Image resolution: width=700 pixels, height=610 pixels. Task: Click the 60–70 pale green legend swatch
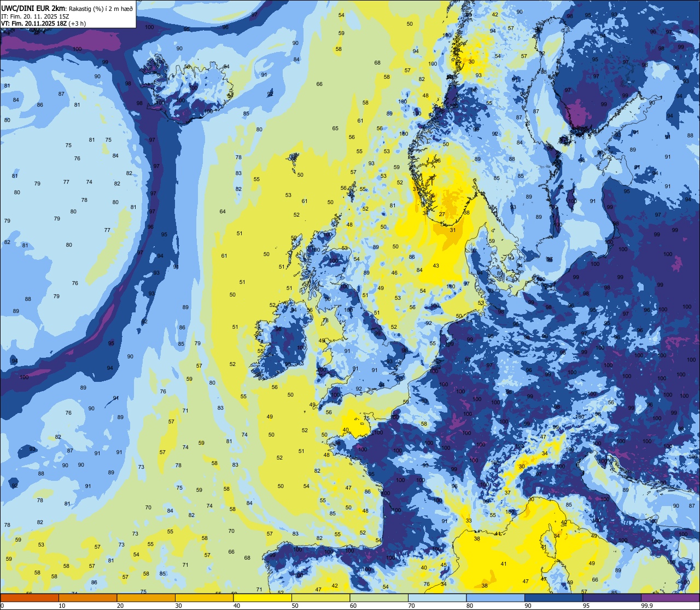[x=379, y=597]
